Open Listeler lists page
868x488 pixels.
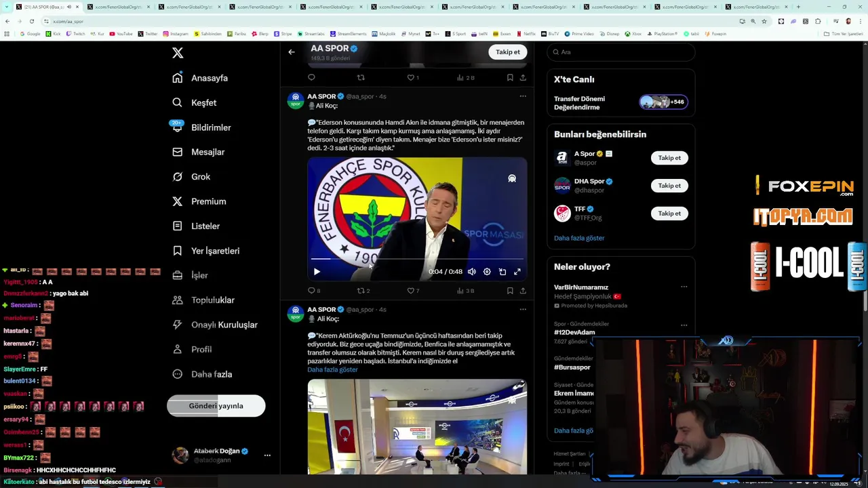click(x=196, y=226)
